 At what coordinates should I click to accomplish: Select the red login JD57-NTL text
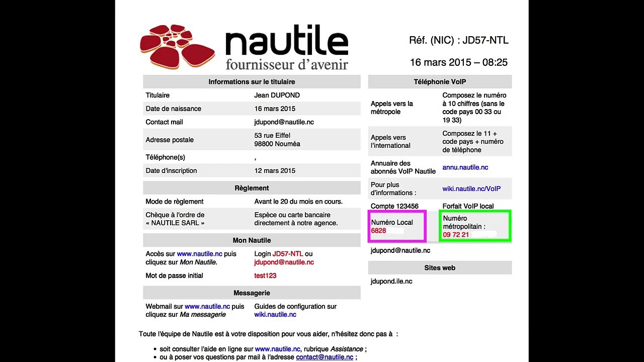pos(288,254)
